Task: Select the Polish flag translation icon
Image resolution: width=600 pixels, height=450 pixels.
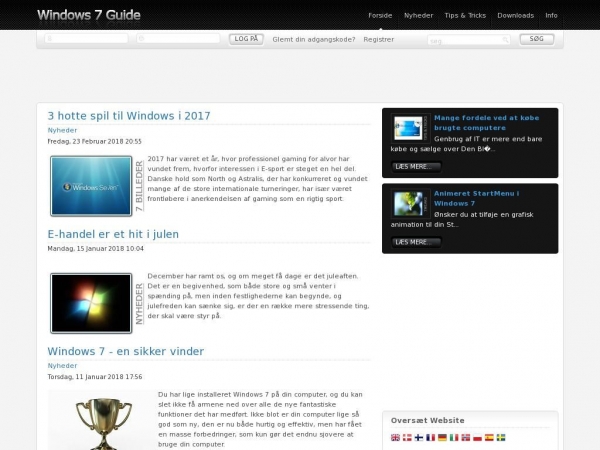Action: pyautogui.click(x=477, y=437)
